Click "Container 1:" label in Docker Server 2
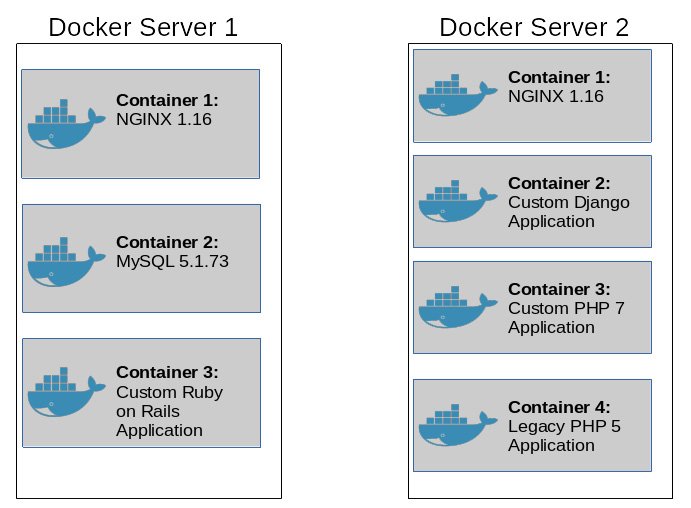This screenshot has width=691, height=508. pyautogui.click(x=559, y=78)
